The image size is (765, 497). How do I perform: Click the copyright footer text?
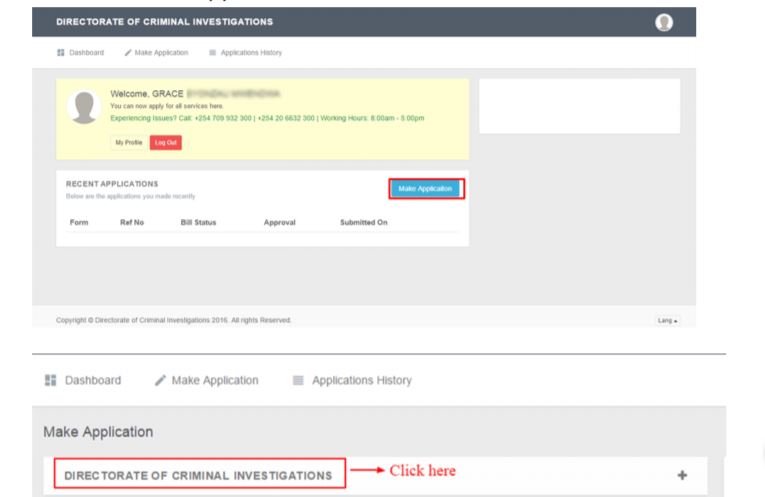[173, 320]
